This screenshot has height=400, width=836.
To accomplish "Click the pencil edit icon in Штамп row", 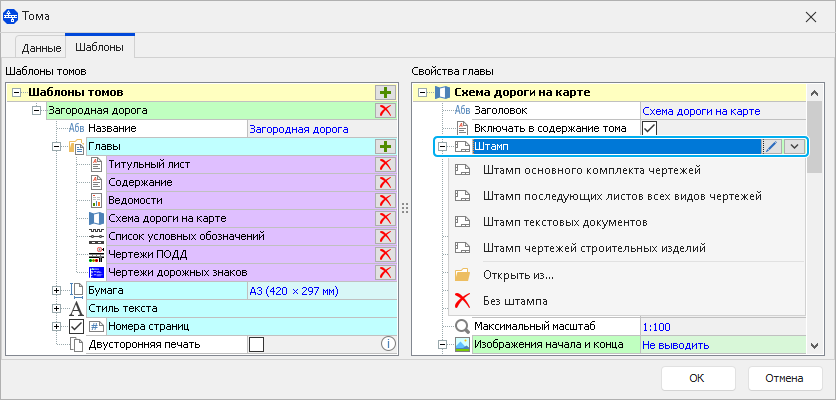I will (x=771, y=146).
